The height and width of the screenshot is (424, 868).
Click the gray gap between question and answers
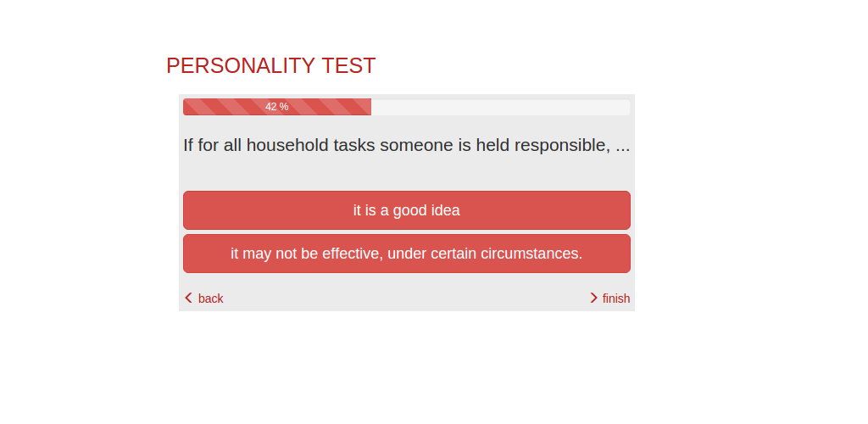coord(407,174)
